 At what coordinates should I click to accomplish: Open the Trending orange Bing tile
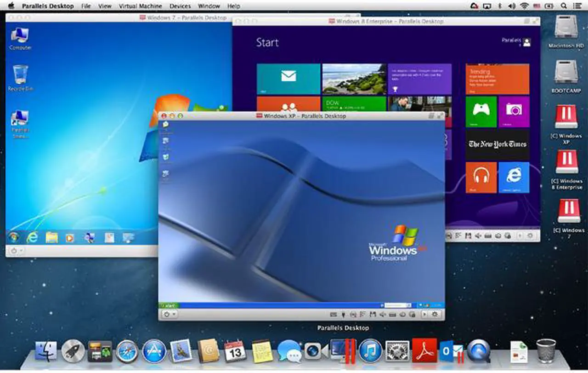click(498, 79)
